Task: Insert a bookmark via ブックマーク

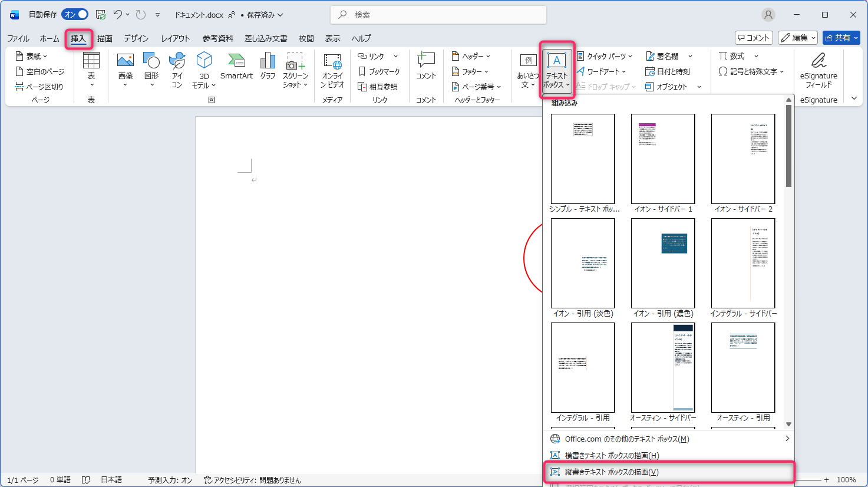Action: [x=379, y=71]
